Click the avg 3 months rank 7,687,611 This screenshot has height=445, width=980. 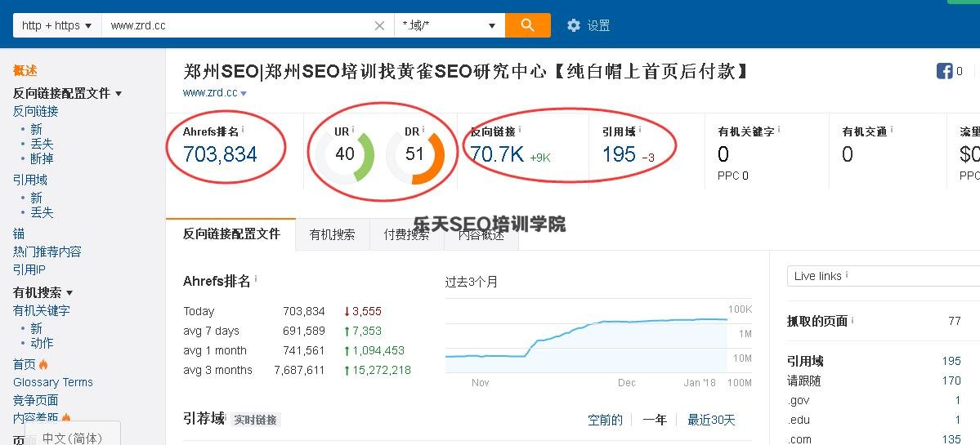[299, 370]
